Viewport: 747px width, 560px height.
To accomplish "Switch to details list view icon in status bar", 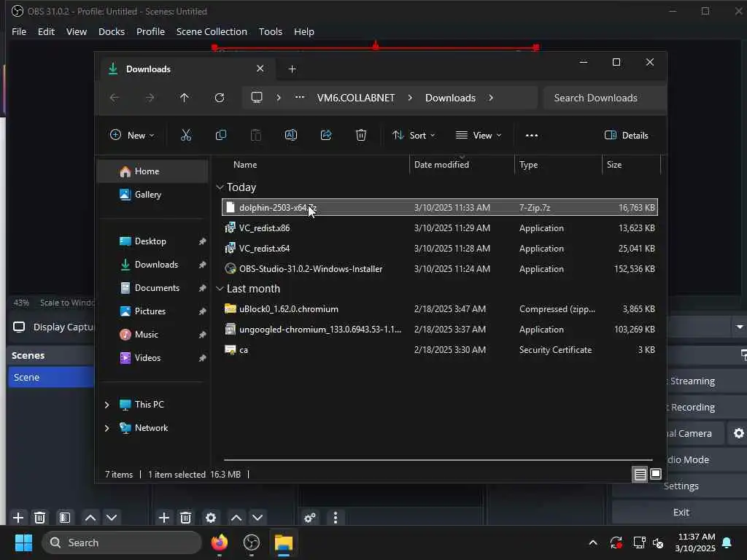I will pos(640,474).
